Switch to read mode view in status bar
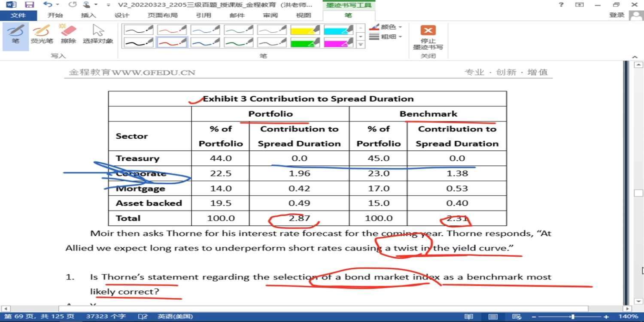This screenshot has width=644, height=322. pyautogui.click(x=469, y=316)
